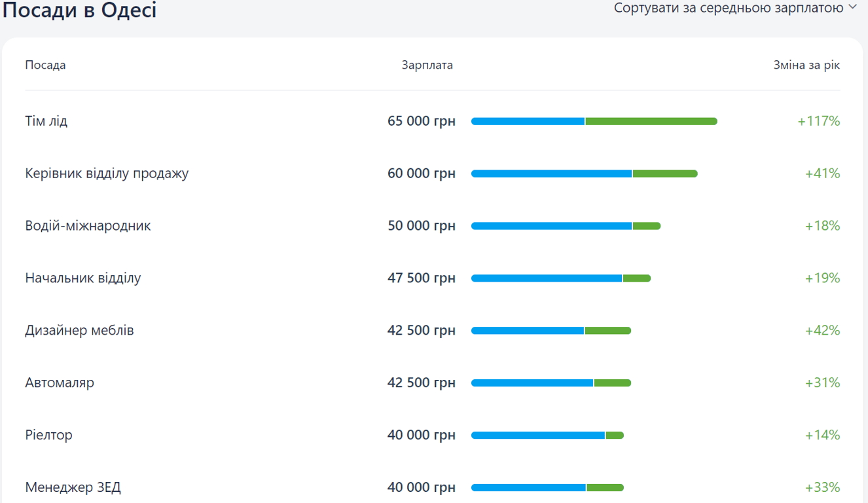Click the Зміна за рік column header

[806, 65]
